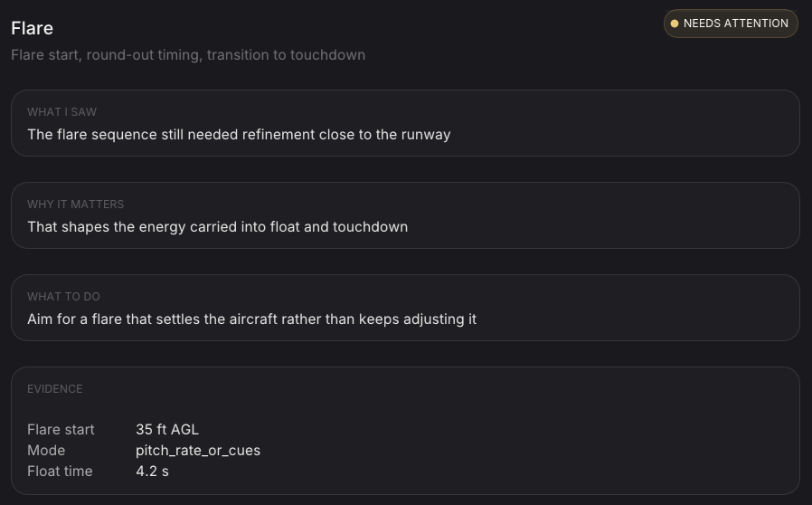
Task: Click the Float time row label
Action: pyautogui.click(x=60, y=471)
